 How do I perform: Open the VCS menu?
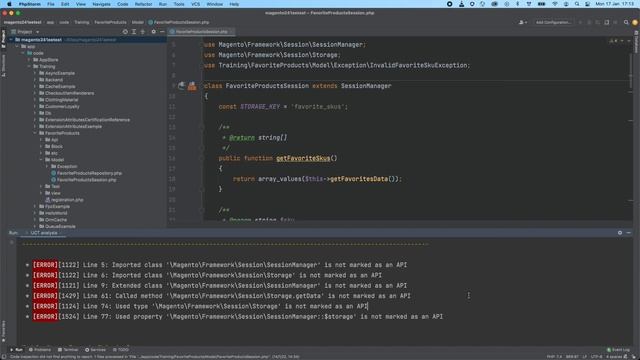click(x=196, y=4)
